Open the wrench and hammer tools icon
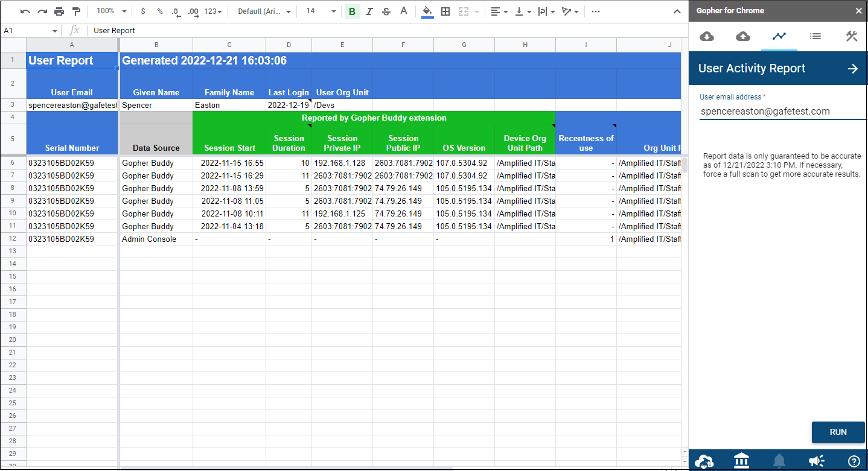The height and width of the screenshot is (471, 868). tap(852, 37)
